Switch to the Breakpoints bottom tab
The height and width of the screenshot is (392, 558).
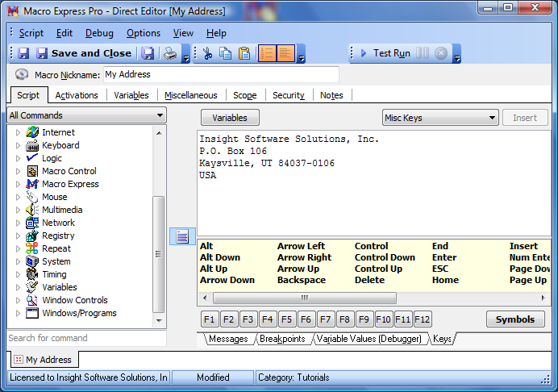click(x=282, y=339)
